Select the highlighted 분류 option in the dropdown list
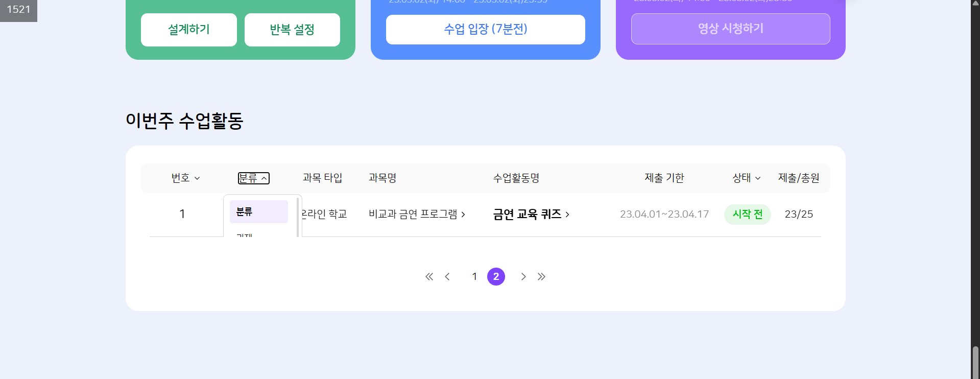 (x=258, y=211)
